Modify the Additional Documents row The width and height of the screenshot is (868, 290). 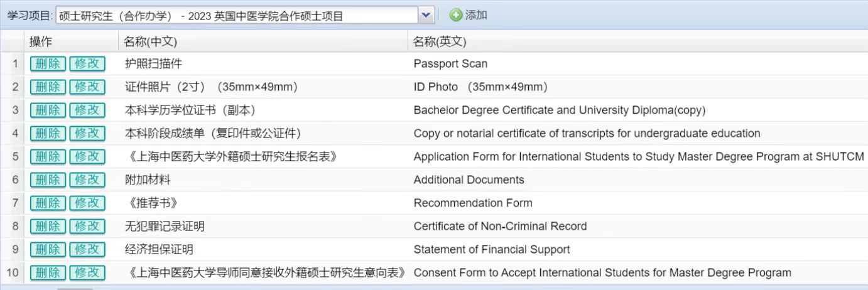[x=87, y=180]
